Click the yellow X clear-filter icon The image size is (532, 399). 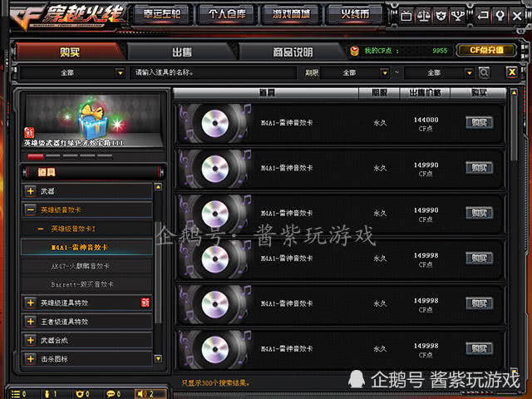(512, 72)
